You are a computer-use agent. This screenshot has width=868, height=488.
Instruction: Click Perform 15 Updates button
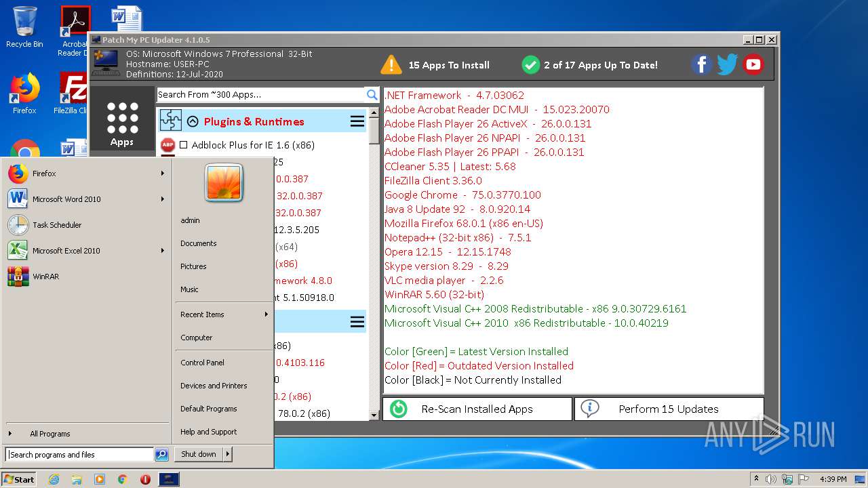[669, 409]
